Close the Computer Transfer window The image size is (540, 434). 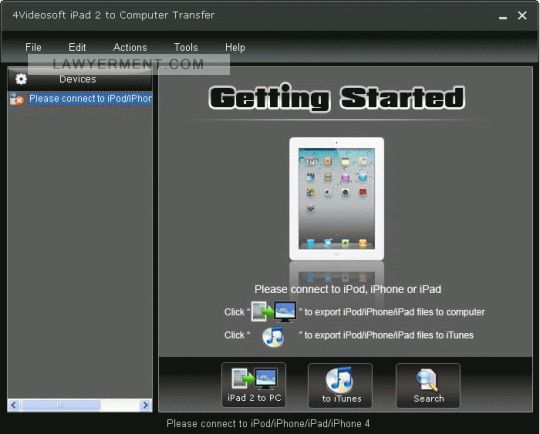(522, 16)
